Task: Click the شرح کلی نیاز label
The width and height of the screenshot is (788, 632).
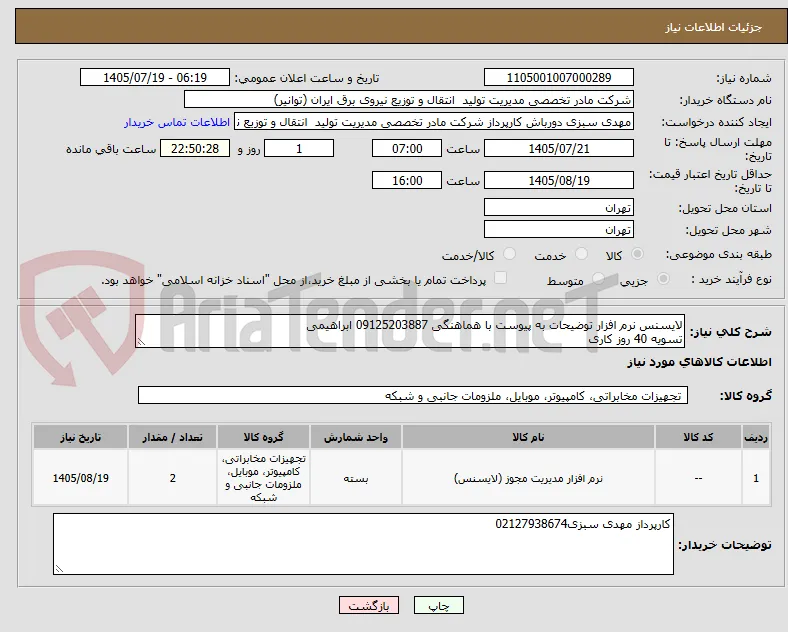Action: [x=731, y=332]
